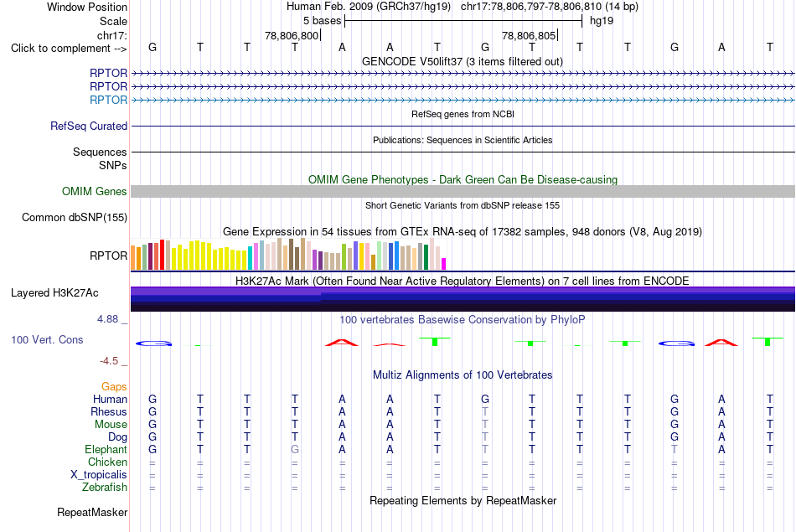Click the SNPs track label
Image resolution: width=796 pixels, height=532 pixels.
click(113, 165)
